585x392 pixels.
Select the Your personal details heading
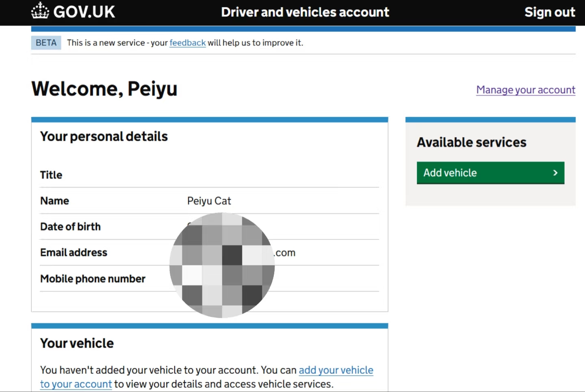[104, 136]
